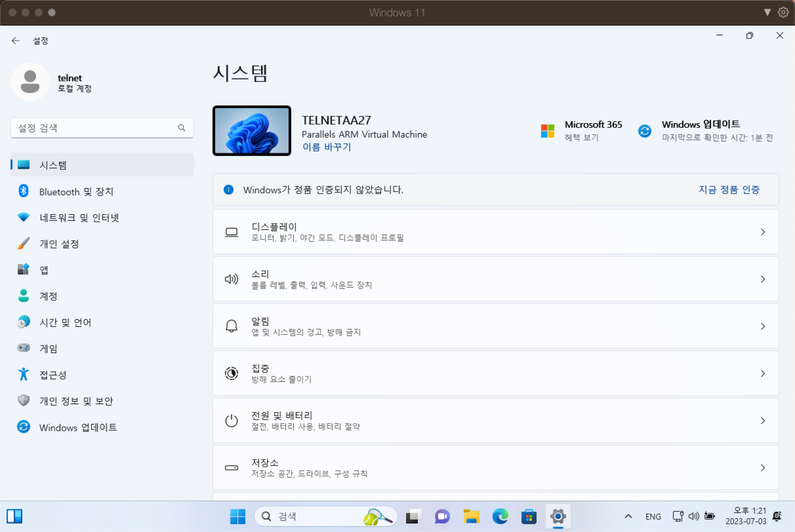
Task: Open Bluetooth 및 장치 settings in sidebar
Action: (x=76, y=191)
